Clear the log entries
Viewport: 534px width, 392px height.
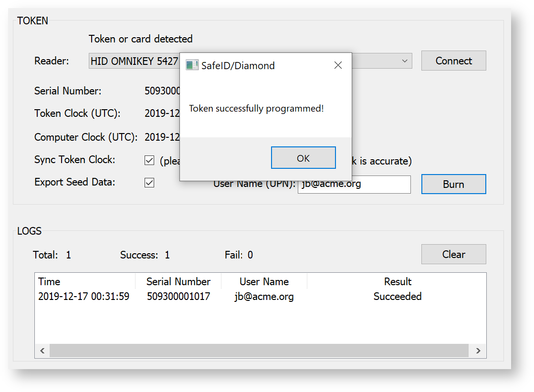point(453,254)
